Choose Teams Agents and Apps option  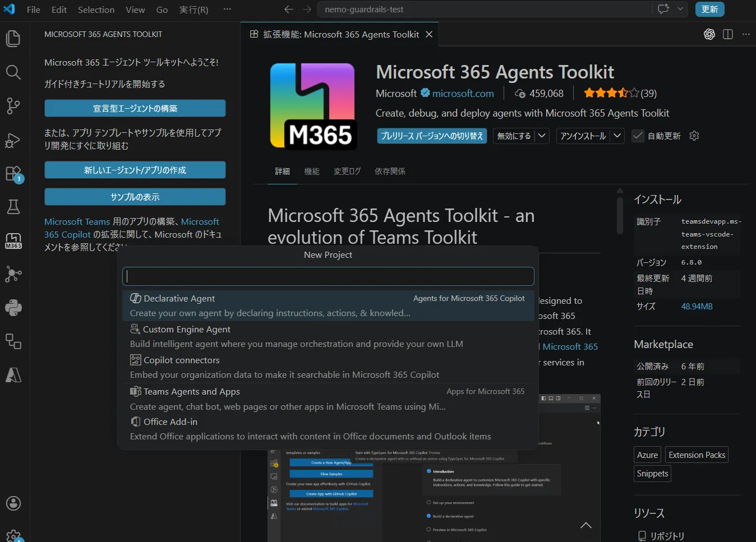[x=328, y=399]
